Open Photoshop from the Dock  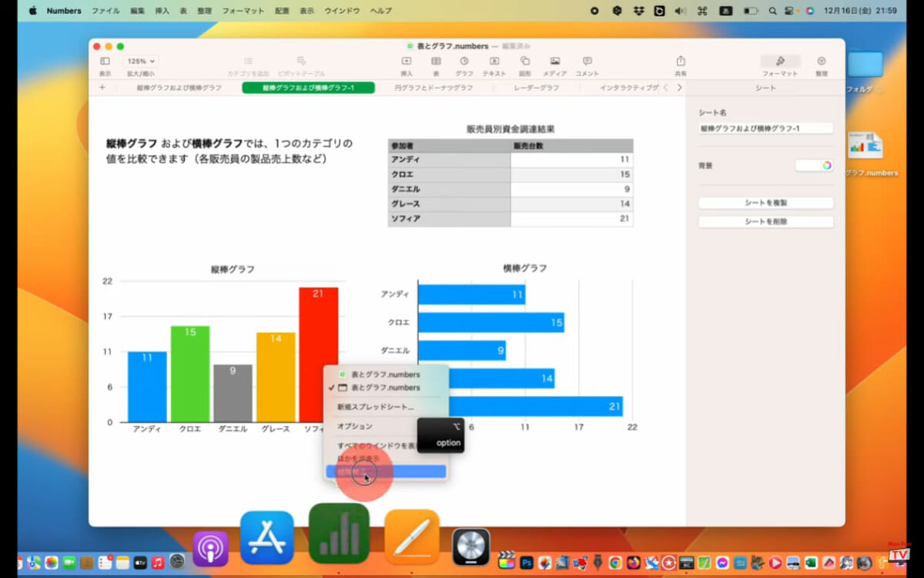coord(527,563)
